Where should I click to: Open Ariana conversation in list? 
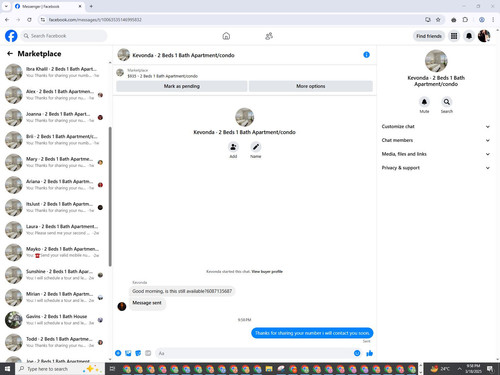[55, 185]
